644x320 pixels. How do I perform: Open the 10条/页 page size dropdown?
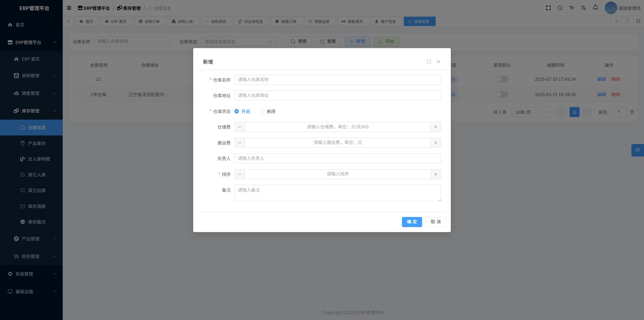point(532,112)
